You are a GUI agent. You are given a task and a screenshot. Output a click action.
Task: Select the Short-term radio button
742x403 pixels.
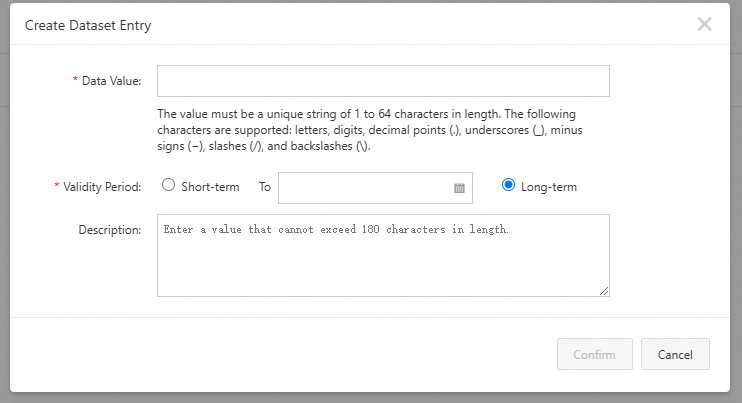(x=168, y=185)
